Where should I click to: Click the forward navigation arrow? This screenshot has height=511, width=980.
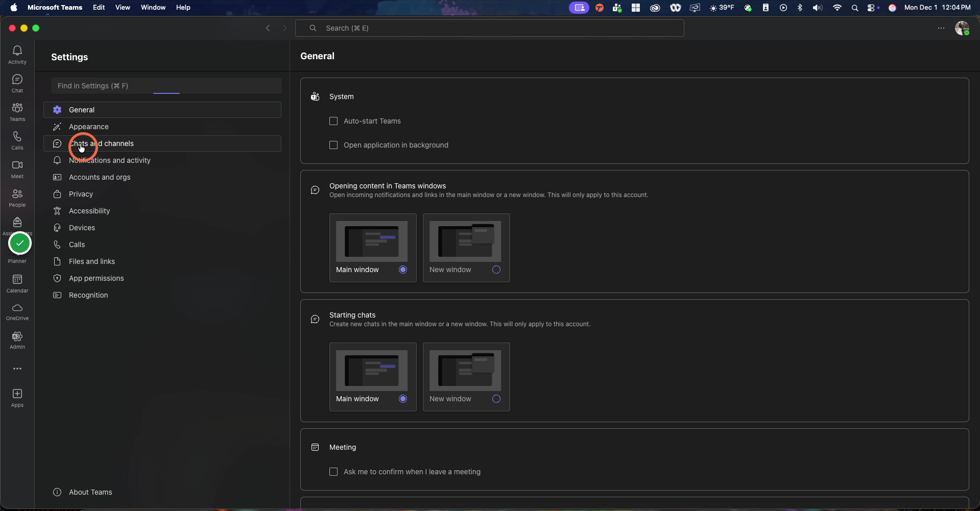tap(284, 28)
